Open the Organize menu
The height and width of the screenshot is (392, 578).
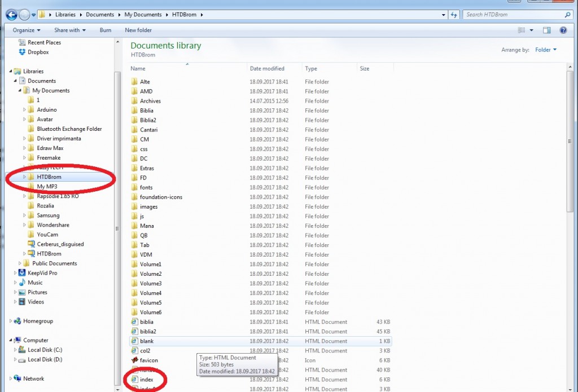pyautogui.click(x=27, y=30)
